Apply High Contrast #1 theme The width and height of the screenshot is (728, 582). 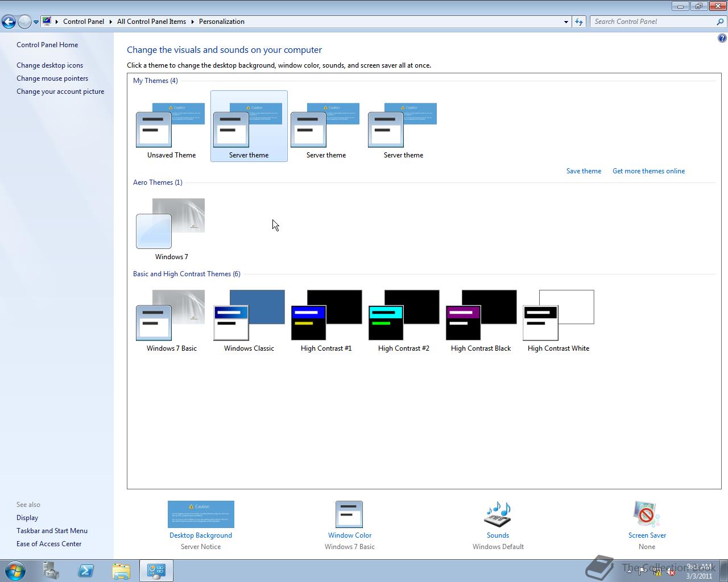point(326,321)
